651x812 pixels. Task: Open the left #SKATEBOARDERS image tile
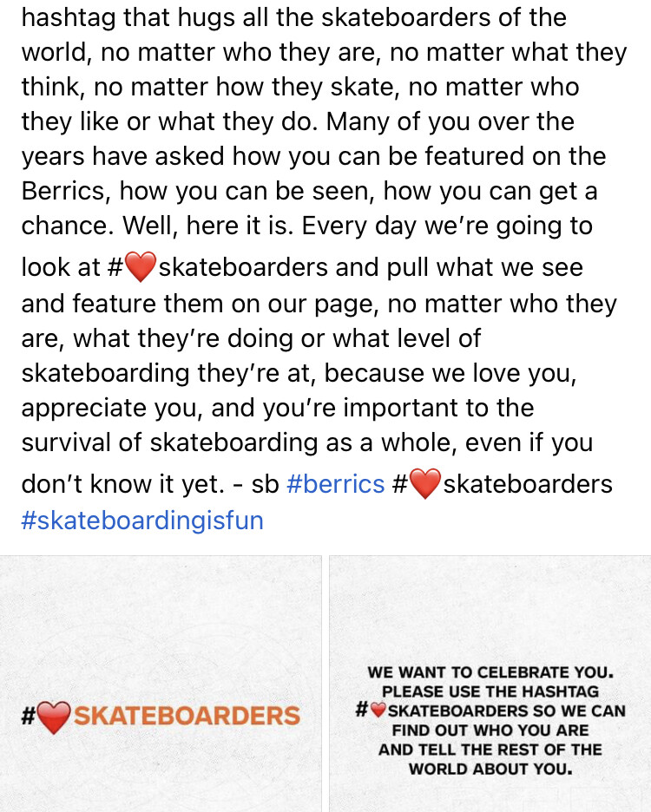(x=161, y=684)
